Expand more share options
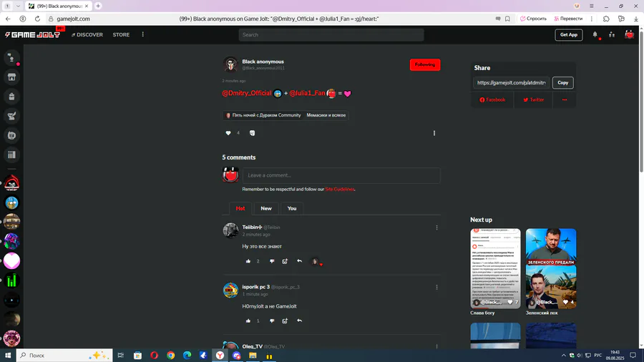644x362 pixels. [x=565, y=99]
